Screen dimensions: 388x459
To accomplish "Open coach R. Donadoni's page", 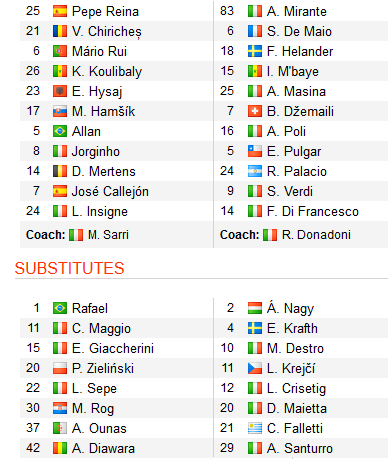I will (316, 235).
